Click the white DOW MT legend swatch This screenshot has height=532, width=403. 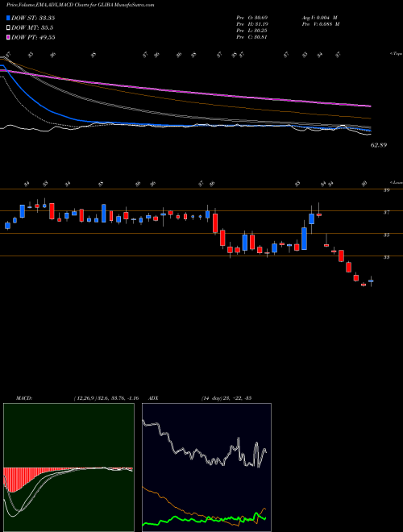pos(8,28)
